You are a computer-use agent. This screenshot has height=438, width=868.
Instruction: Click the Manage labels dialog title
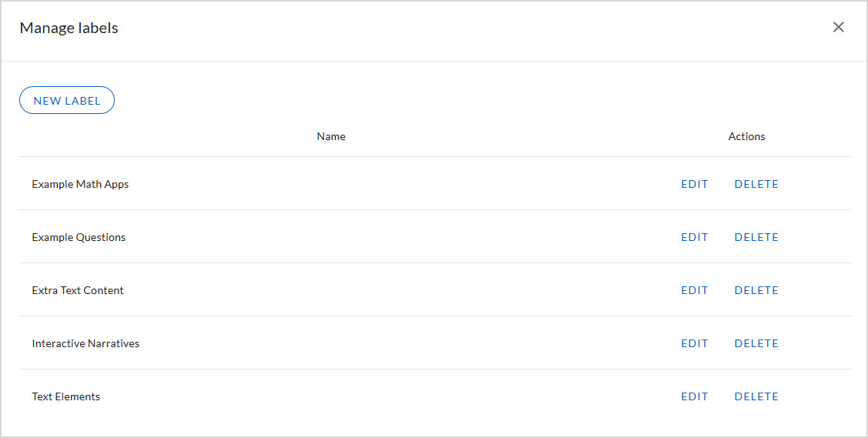tap(69, 28)
